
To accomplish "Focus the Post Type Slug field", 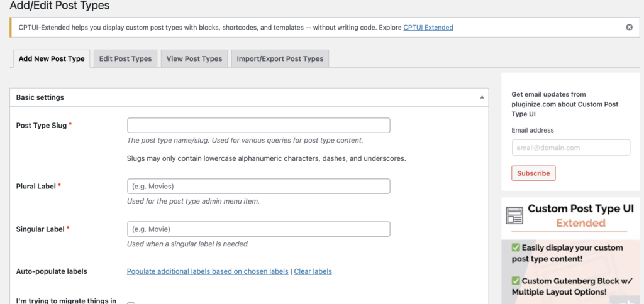I will (x=258, y=126).
